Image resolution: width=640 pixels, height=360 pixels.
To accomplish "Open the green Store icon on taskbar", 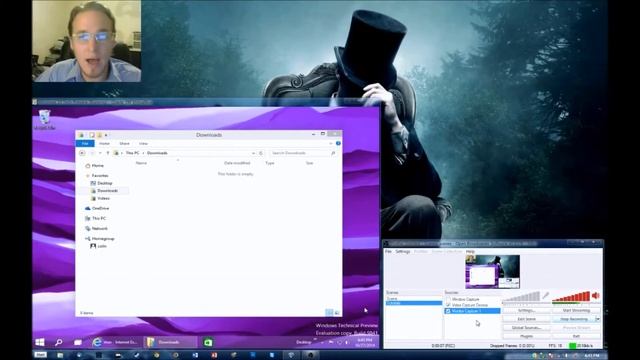I will pyautogui.click(x=208, y=342).
